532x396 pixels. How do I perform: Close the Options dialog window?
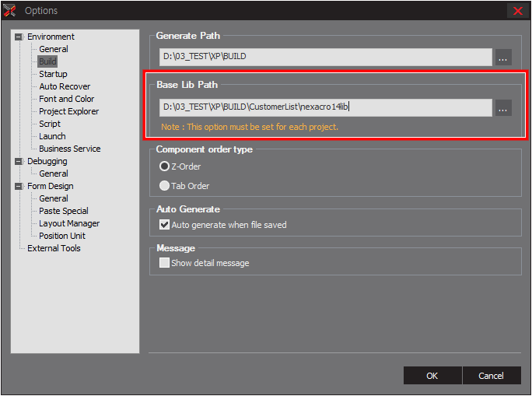coord(516,10)
